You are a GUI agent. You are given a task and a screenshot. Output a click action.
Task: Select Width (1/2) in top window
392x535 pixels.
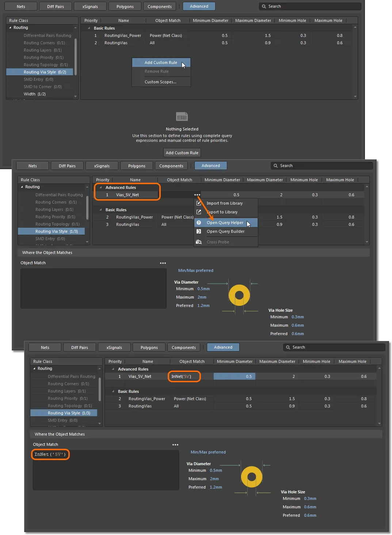tap(35, 94)
